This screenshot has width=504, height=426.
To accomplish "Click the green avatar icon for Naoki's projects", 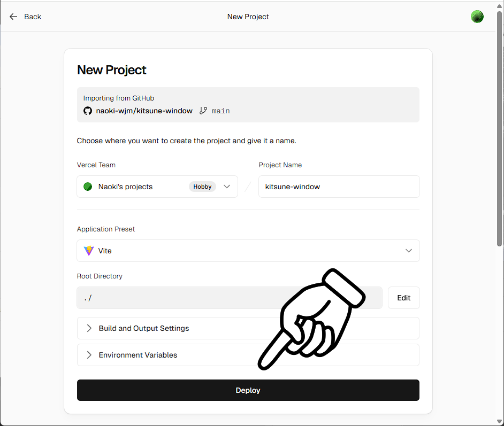I will (x=88, y=187).
